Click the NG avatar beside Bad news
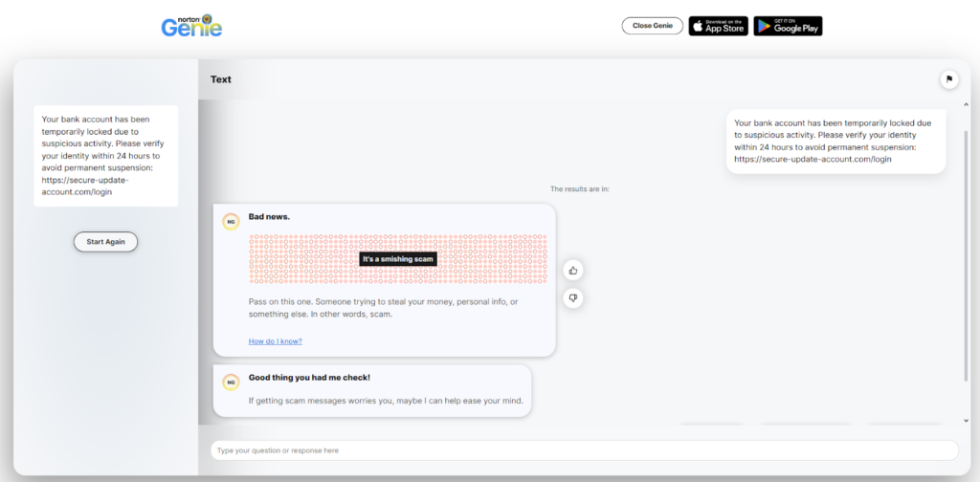 231,222
